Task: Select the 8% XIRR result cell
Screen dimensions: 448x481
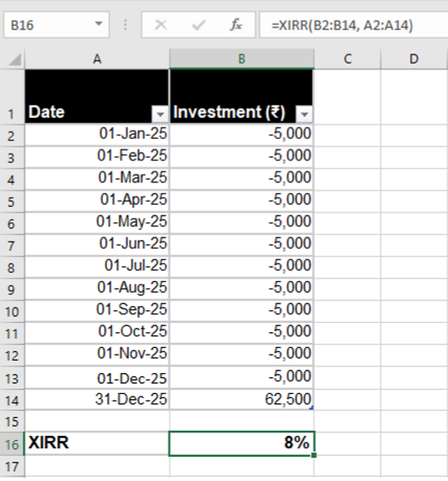Action: (242, 443)
